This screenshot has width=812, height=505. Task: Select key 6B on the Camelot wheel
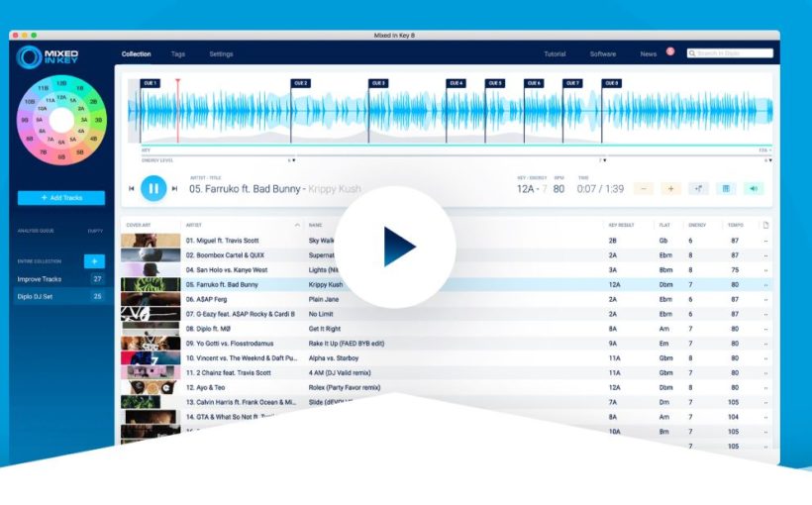61,156
